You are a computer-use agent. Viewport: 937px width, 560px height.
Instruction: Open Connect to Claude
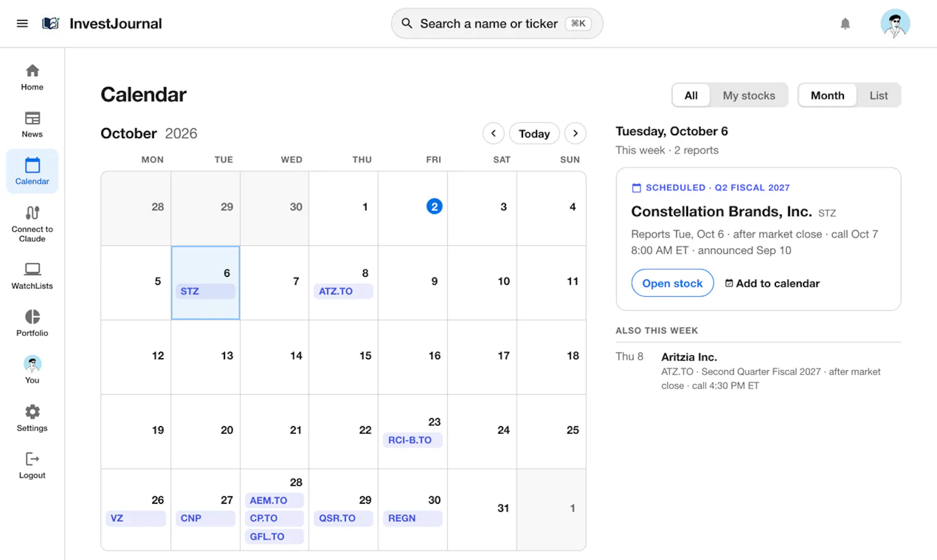[x=32, y=224]
